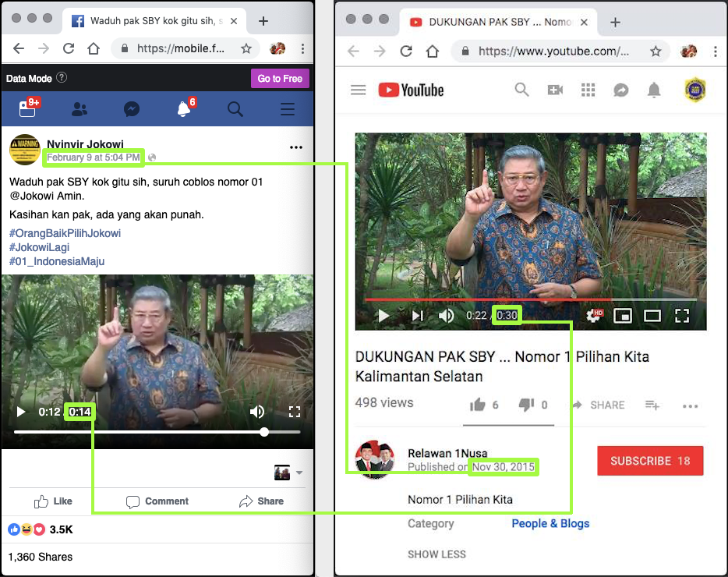Click the red SUBSCRIBE button
The width and height of the screenshot is (728, 577).
650,461
